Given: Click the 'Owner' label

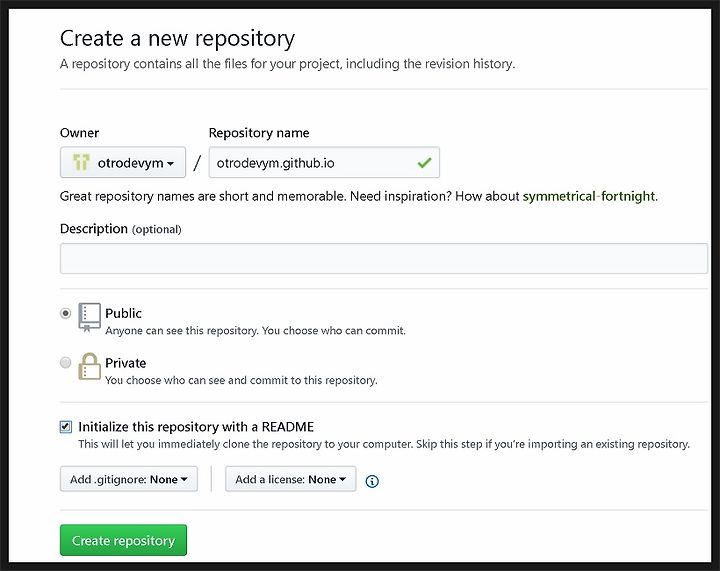Looking at the screenshot, I should (x=79, y=133).
